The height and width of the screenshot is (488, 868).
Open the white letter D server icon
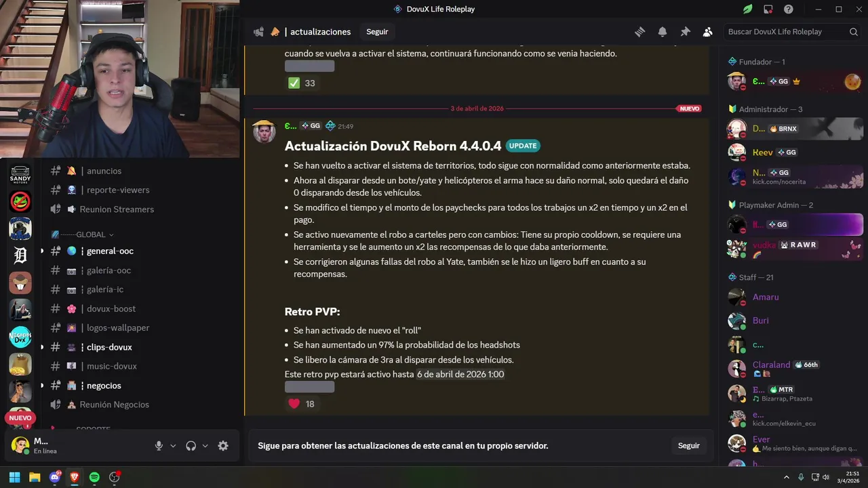pos(20,256)
